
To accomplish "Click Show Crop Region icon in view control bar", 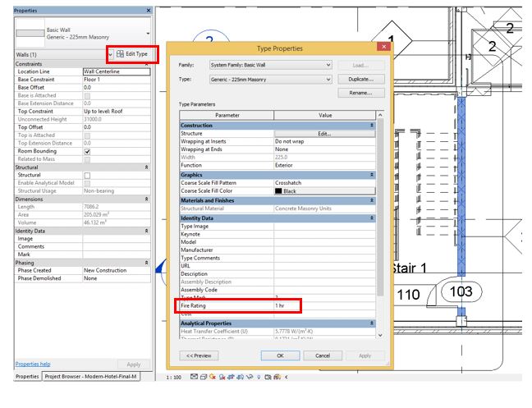I will point(240,377).
